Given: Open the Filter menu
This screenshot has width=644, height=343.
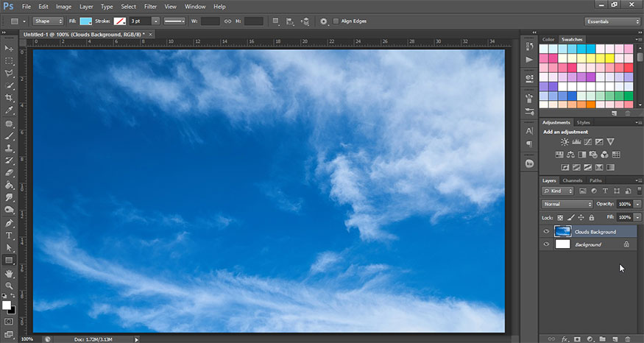Looking at the screenshot, I should [x=150, y=6].
